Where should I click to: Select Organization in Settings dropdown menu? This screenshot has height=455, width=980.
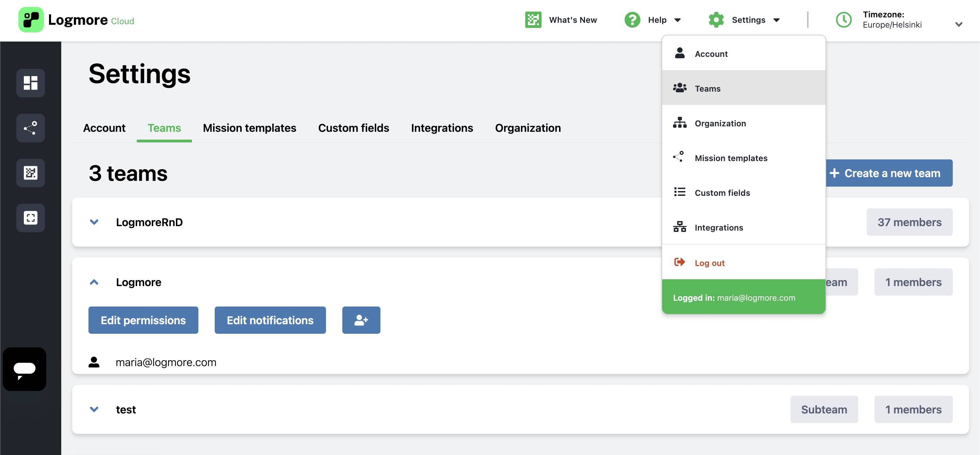[720, 123]
